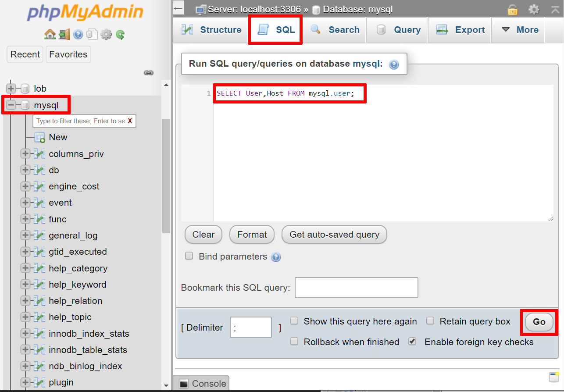Expand the ndb_binlog_index table node
Viewport: 564px width, 392px height.
coord(25,366)
